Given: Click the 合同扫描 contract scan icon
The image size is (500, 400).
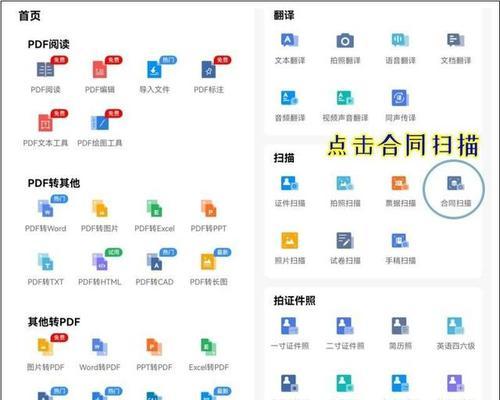Looking at the screenshot, I should (x=456, y=183).
